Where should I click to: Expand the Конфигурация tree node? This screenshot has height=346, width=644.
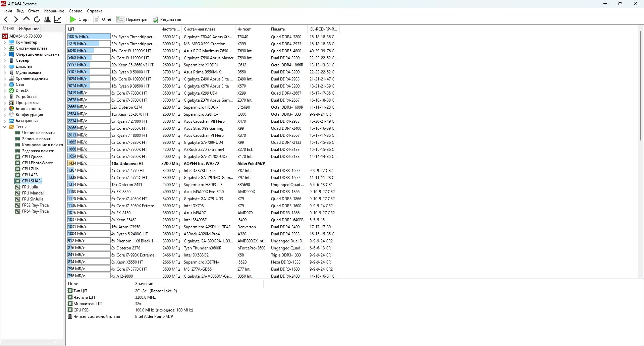click(x=5, y=115)
